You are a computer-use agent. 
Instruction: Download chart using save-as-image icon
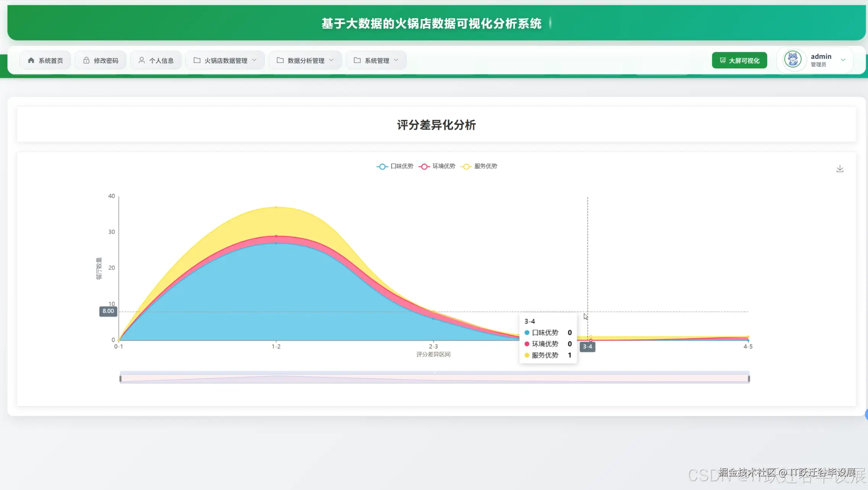point(840,169)
